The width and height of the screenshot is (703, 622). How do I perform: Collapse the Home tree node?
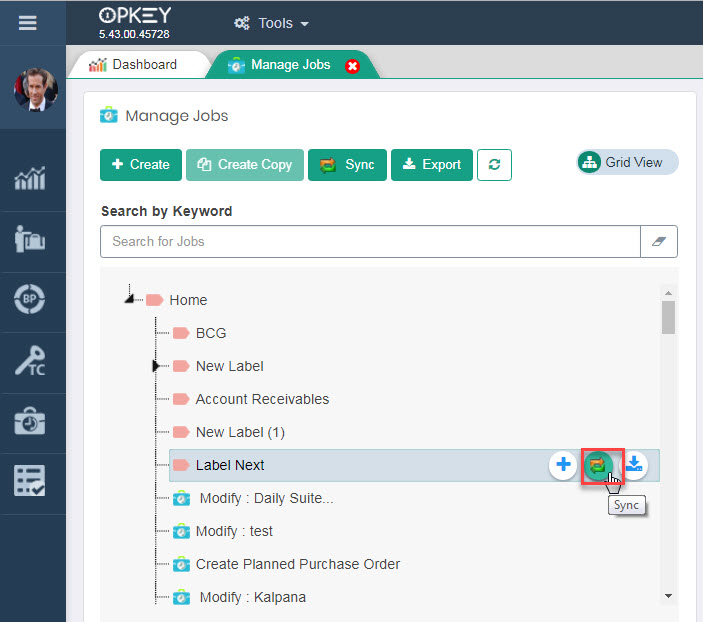[130, 298]
